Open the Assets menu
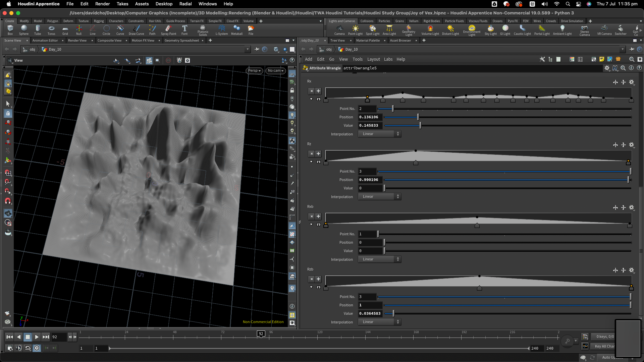The width and height of the screenshot is (644, 362). pos(142,4)
